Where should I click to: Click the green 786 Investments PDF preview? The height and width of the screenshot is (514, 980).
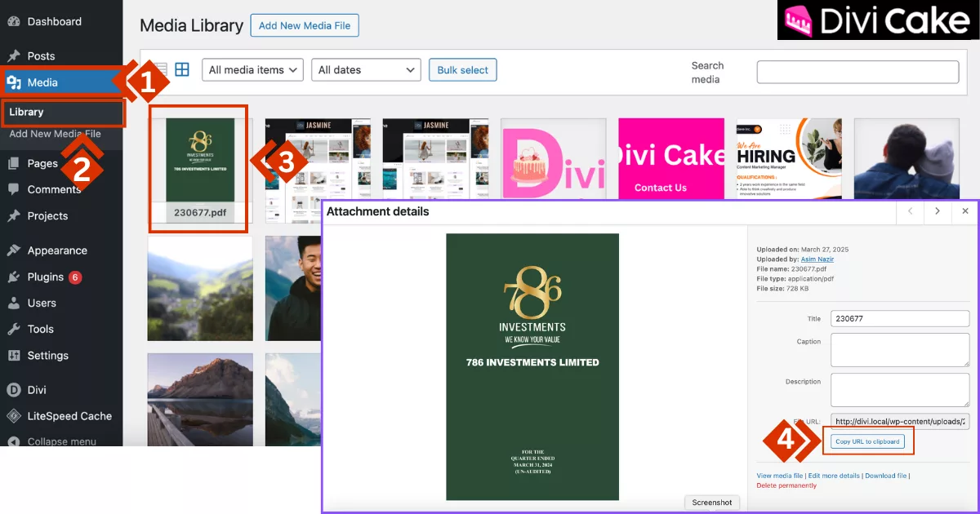coord(532,366)
